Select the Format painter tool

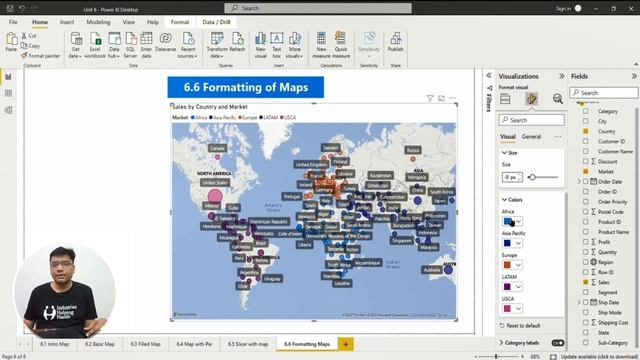pyautogui.click(x=40, y=56)
